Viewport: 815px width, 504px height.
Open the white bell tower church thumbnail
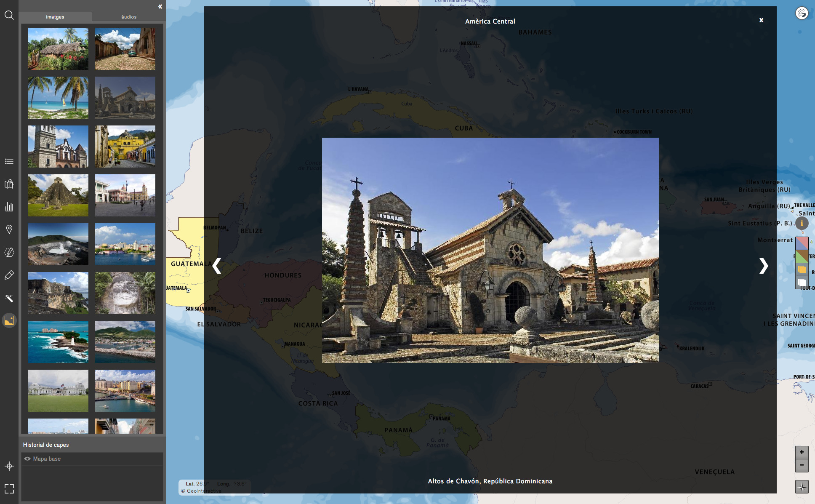coord(58,147)
